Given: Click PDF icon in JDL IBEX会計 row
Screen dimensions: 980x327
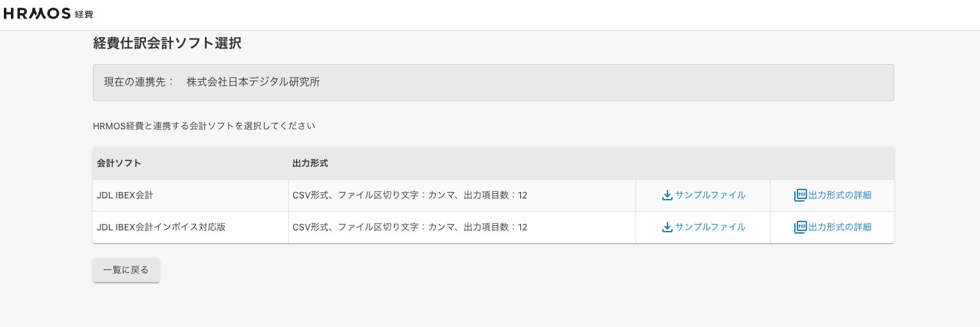Looking at the screenshot, I should 800,195.
